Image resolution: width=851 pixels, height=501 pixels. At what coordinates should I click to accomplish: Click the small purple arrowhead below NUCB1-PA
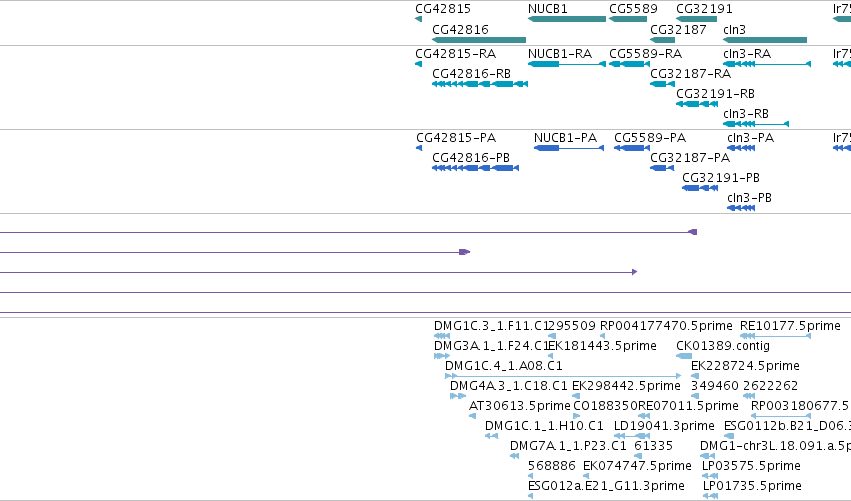coord(634,272)
